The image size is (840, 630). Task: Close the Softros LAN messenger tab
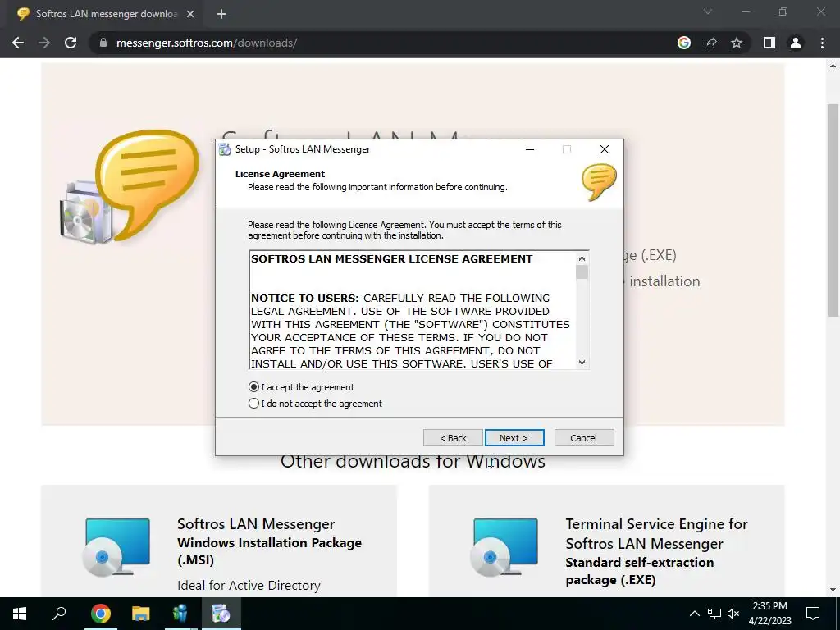[190, 15]
